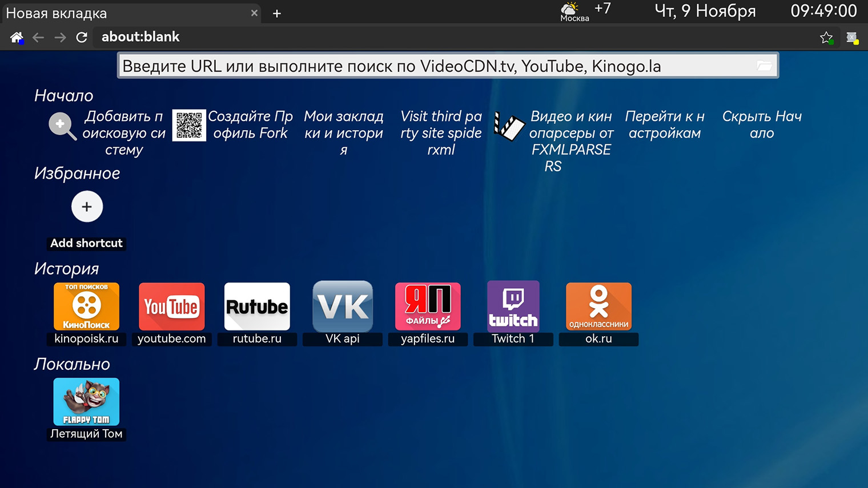Click the yapfiles.ru label

tap(428, 338)
